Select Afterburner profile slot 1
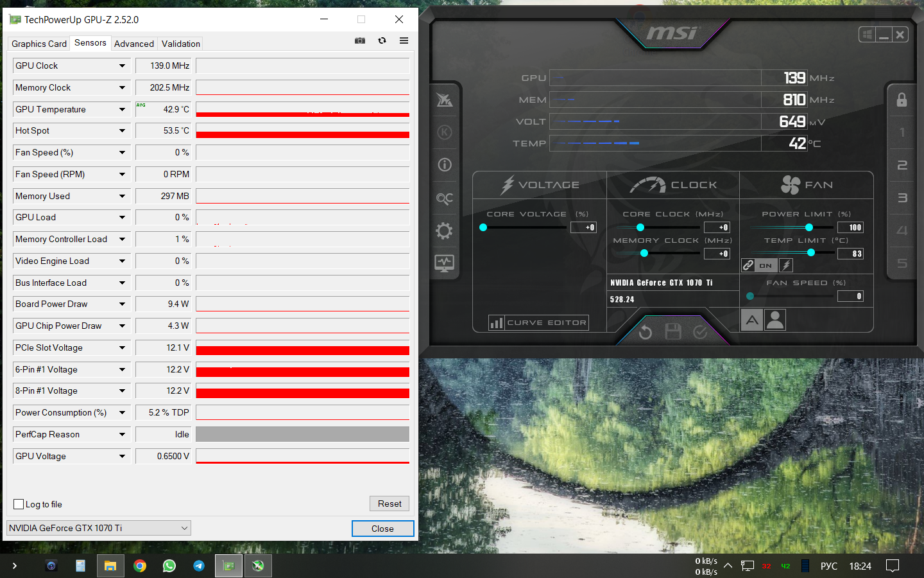Image resolution: width=924 pixels, height=578 pixels. point(902,132)
